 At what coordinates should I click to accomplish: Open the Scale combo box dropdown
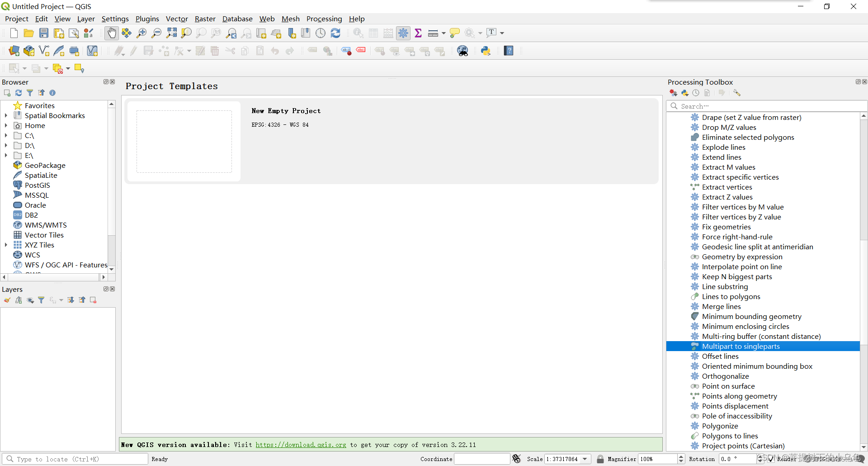click(585, 459)
